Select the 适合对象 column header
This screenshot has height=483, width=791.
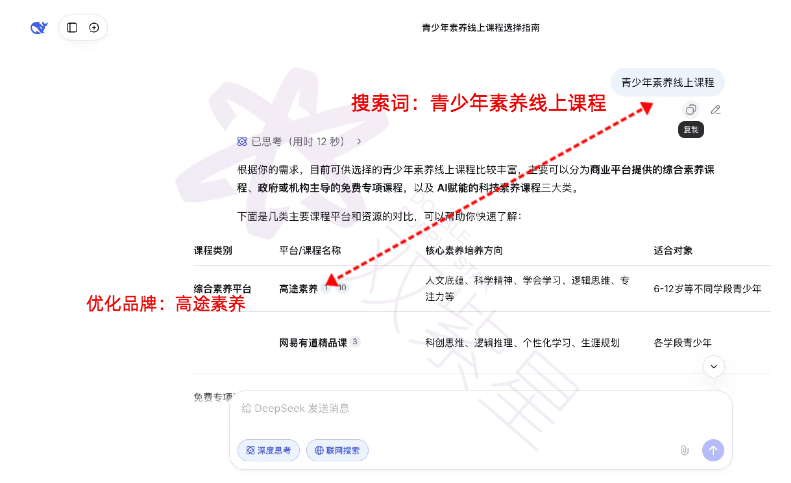coord(673,250)
